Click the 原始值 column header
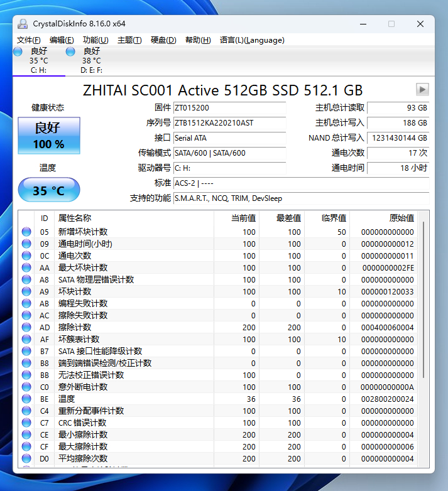Image resolution: width=448 pixels, height=491 pixels. (383, 218)
